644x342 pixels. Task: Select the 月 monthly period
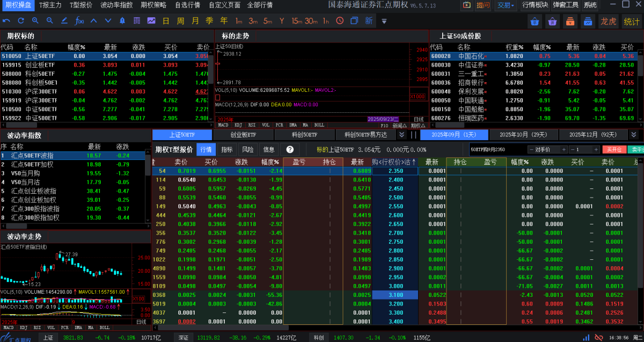click(195, 21)
